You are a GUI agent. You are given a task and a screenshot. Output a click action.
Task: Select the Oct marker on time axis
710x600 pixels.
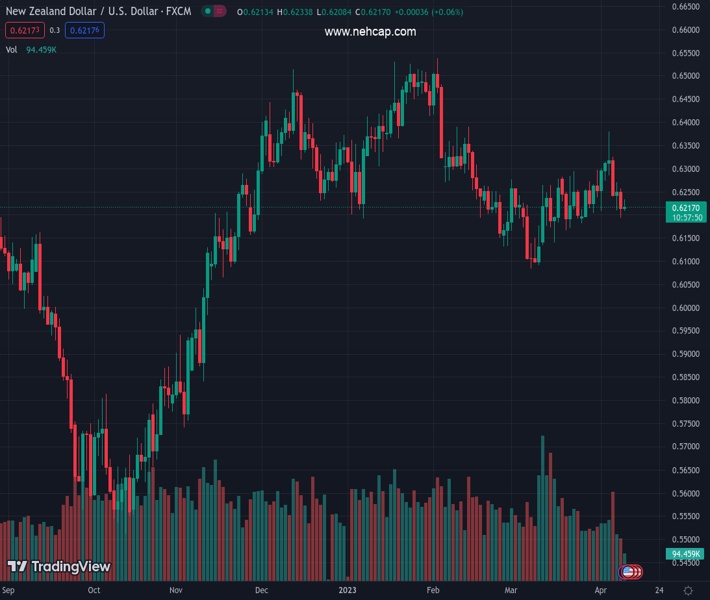point(94,590)
